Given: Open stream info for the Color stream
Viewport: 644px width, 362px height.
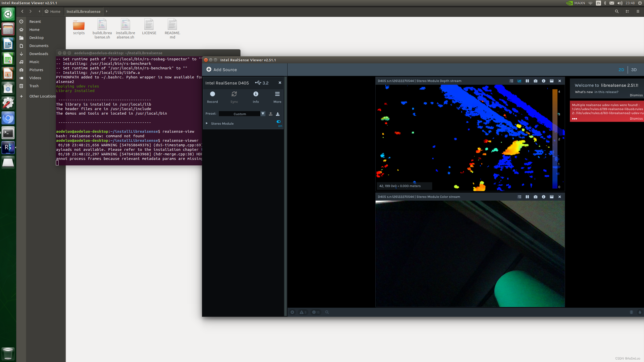Looking at the screenshot, I should coord(544,197).
